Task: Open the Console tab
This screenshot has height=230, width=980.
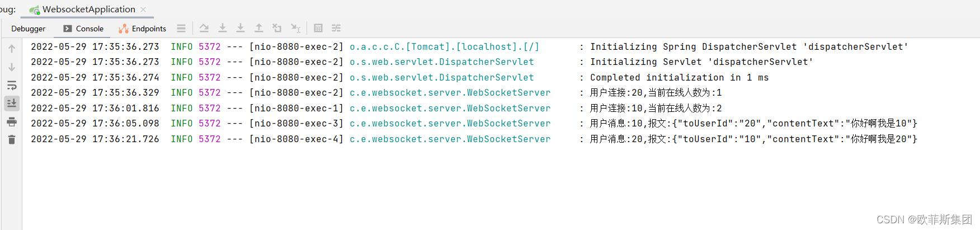Action: pos(83,29)
